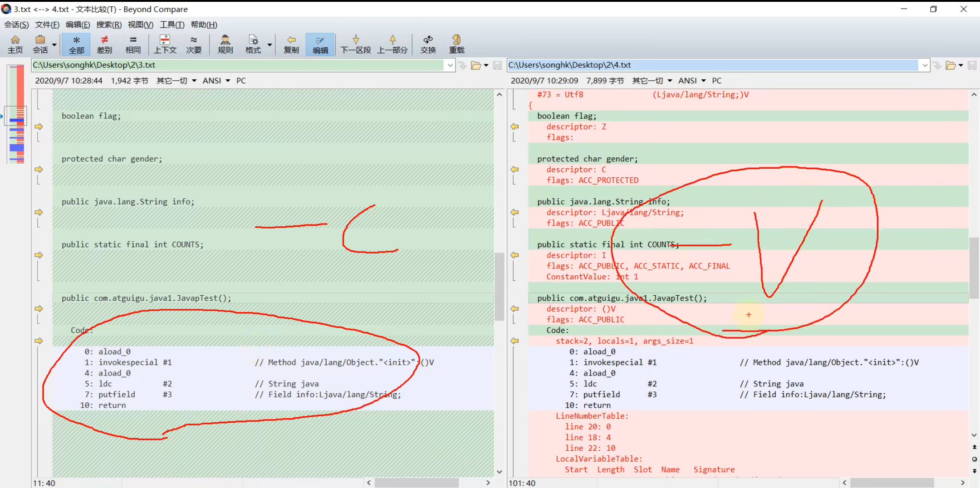Viewport: 980px width, 488px height.
Task: Click right pane scroll down arrow
Action: 974,435
